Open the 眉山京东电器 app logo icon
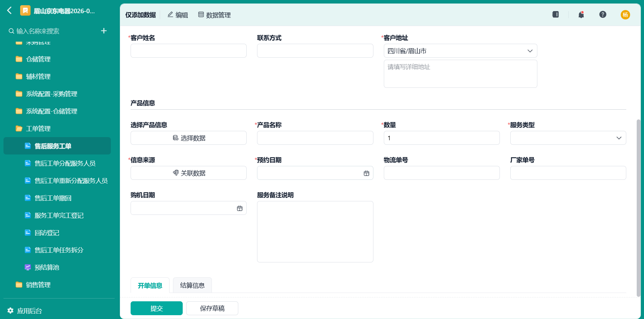 click(x=25, y=11)
